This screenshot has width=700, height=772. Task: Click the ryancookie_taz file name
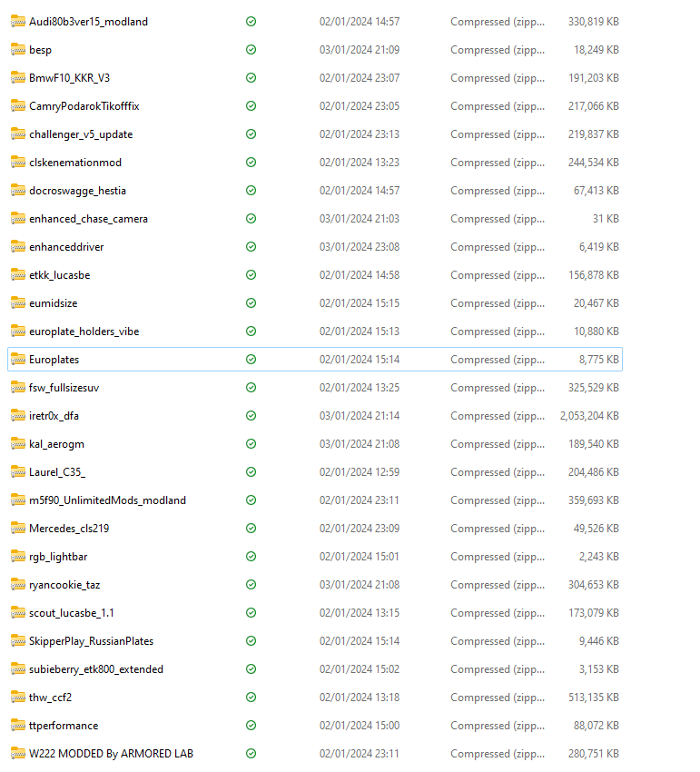tap(64, 585)
